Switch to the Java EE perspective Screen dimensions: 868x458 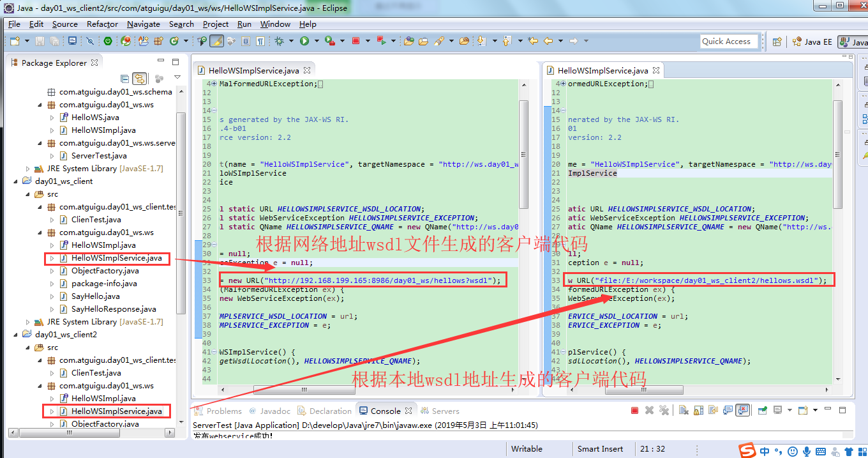point(812,42)
